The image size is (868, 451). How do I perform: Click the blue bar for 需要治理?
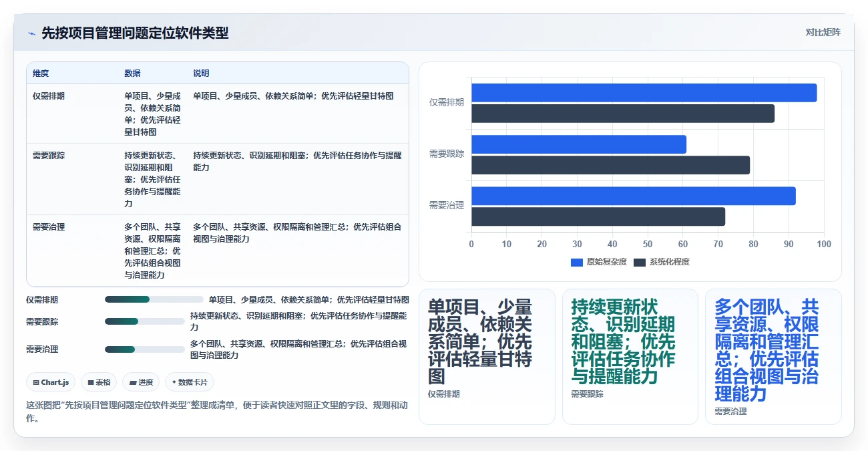coord(634,196)
